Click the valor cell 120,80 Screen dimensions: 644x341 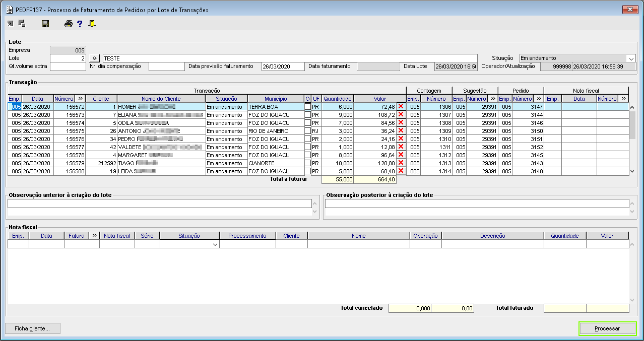tap(375, 163)
